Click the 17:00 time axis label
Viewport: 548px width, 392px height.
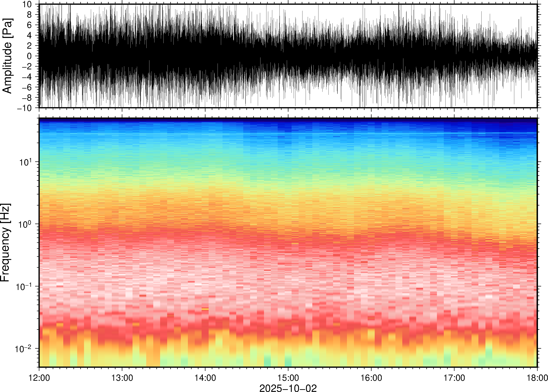pyautogui.click(x=454, y=378)
